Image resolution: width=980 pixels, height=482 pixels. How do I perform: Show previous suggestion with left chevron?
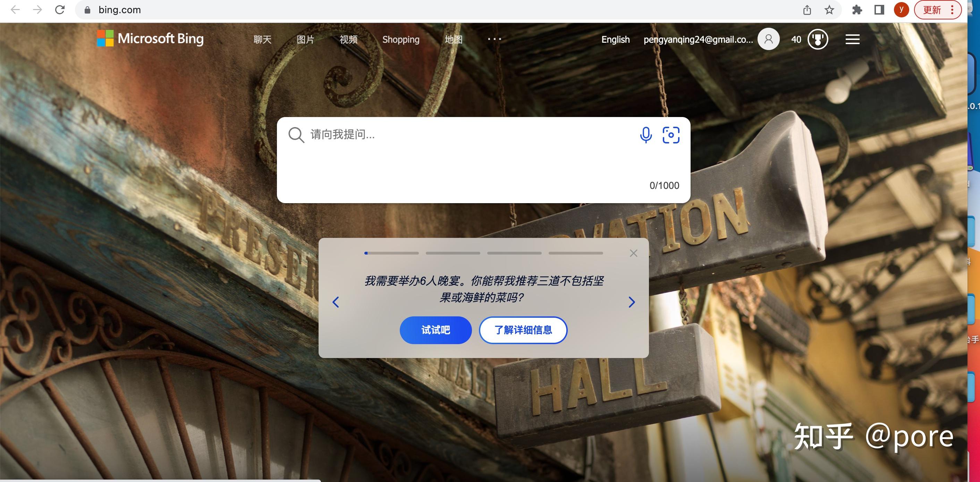click(x=336, y=302)
